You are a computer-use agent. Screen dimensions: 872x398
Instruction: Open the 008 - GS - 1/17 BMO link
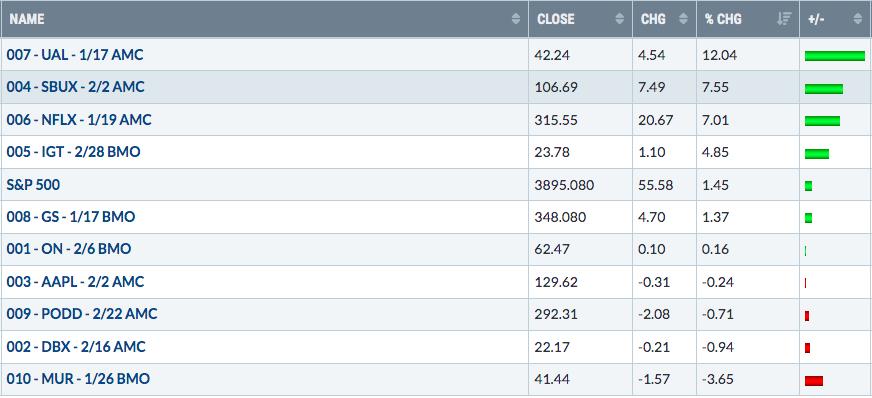pyautogui.click(x=71, y=217)
